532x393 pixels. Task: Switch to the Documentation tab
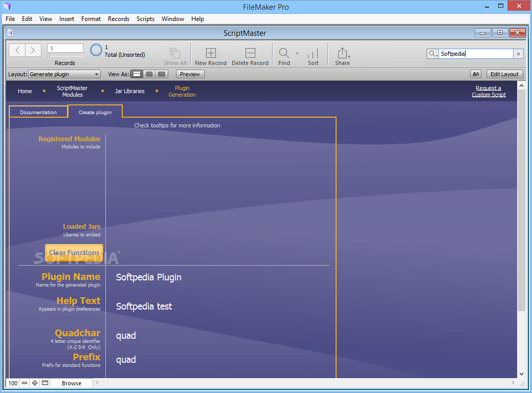pyautogui.click(x=38, y=112)
